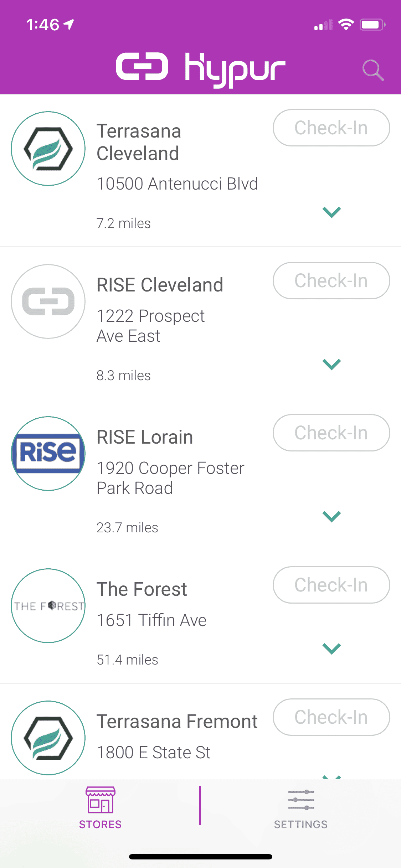Screen dimensions: 401x868
Task: Check in at RISE Lorain
Action: pos(331,433)
